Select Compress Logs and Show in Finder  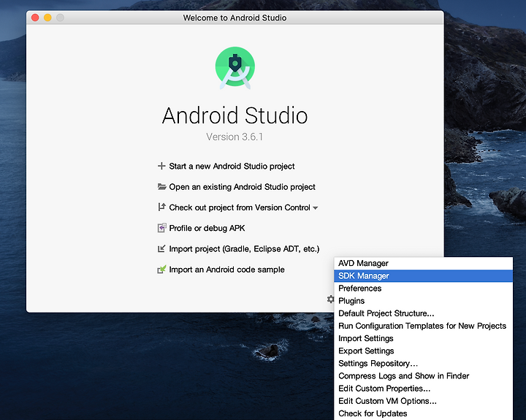[423, 376]
